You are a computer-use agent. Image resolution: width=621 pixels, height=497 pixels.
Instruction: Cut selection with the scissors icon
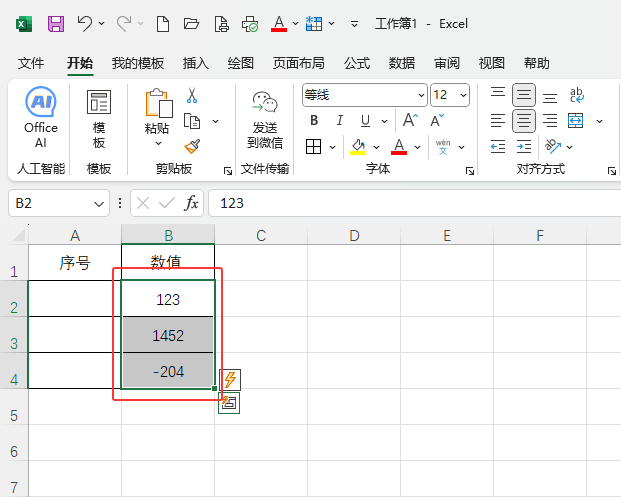coord(192,95)
